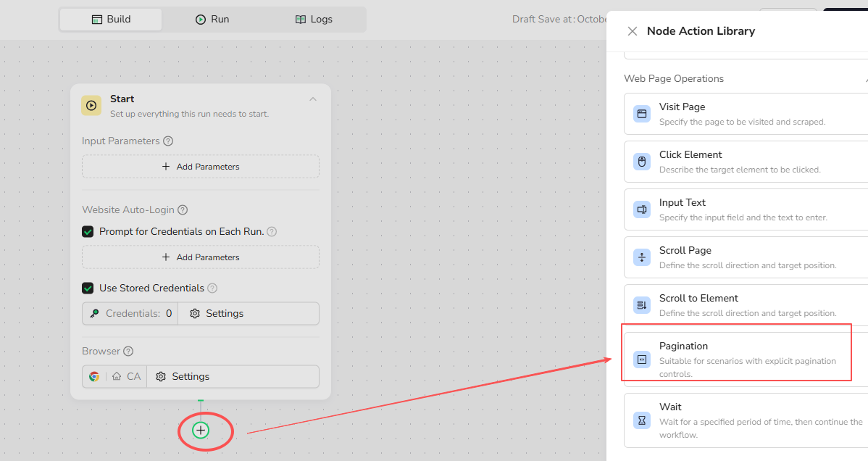Choose the Input Text action icon

click(641, 209)
